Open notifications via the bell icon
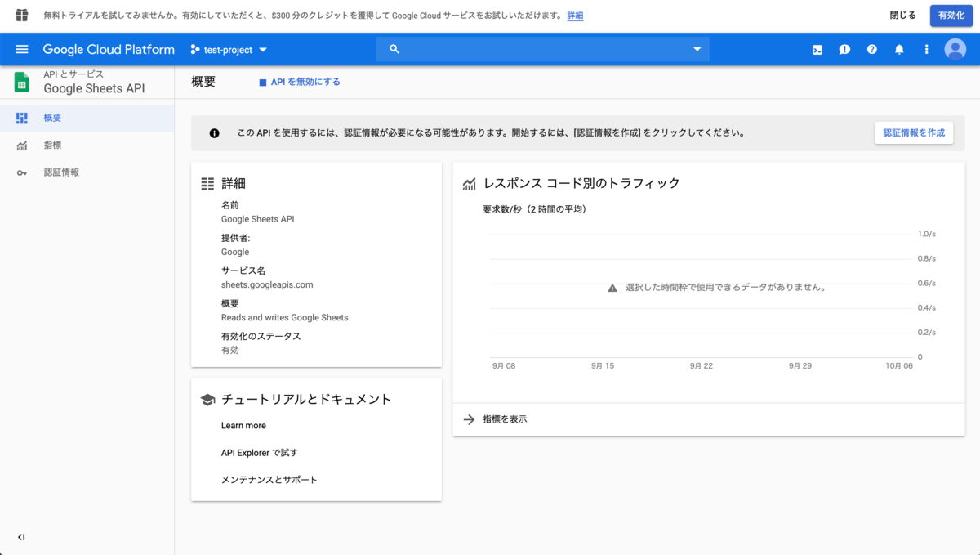The width and height of the screenshot is (980, 555). click(x=899, y=49)
